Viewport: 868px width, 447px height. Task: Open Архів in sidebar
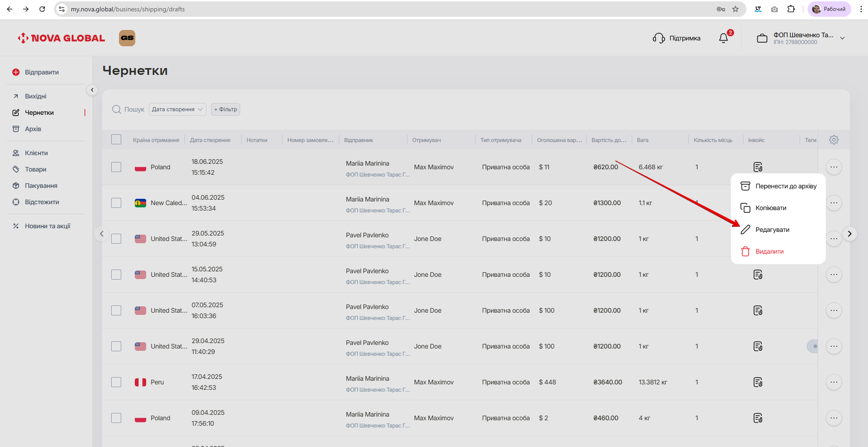pos(33,129)
